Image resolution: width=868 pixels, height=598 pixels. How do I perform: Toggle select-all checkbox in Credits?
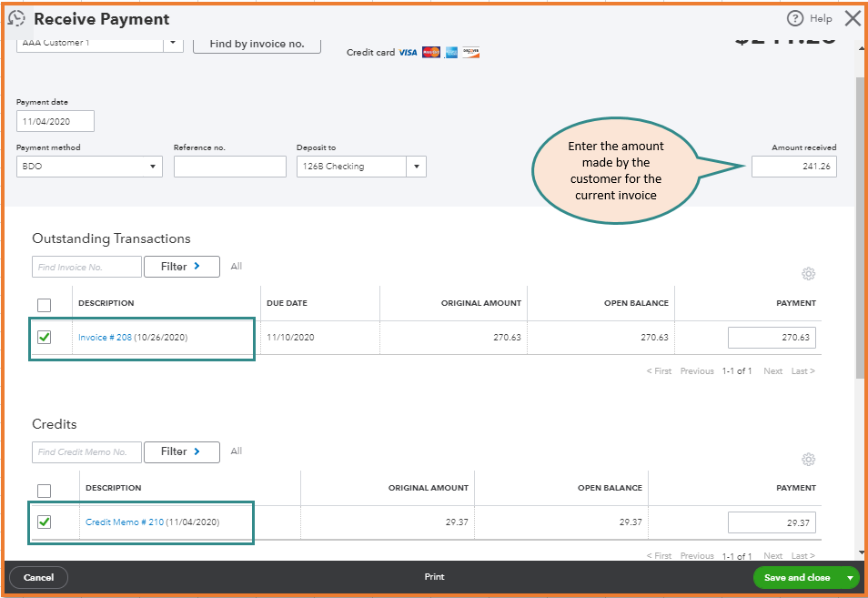coord(44,491)
